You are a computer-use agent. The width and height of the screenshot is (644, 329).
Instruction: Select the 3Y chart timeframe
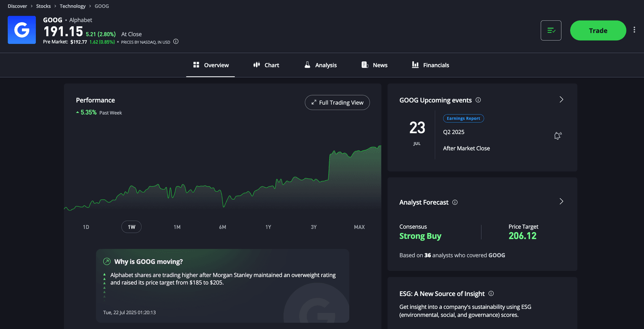314,227
